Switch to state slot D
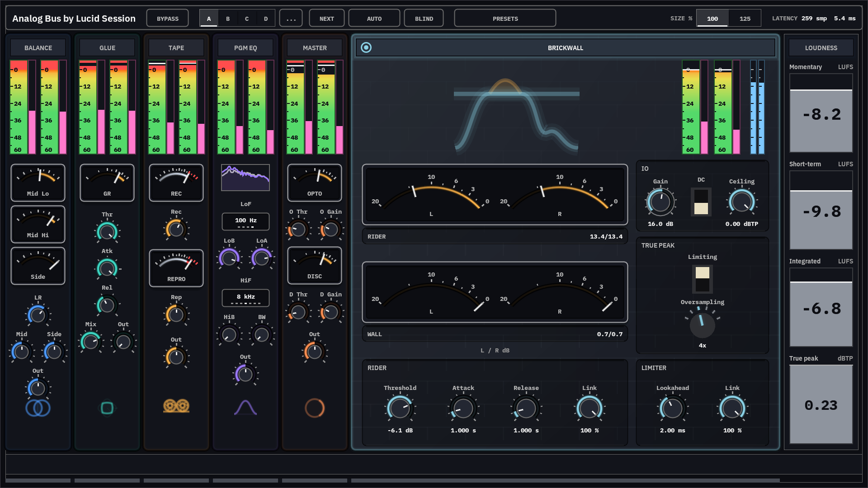 point(266,19)
